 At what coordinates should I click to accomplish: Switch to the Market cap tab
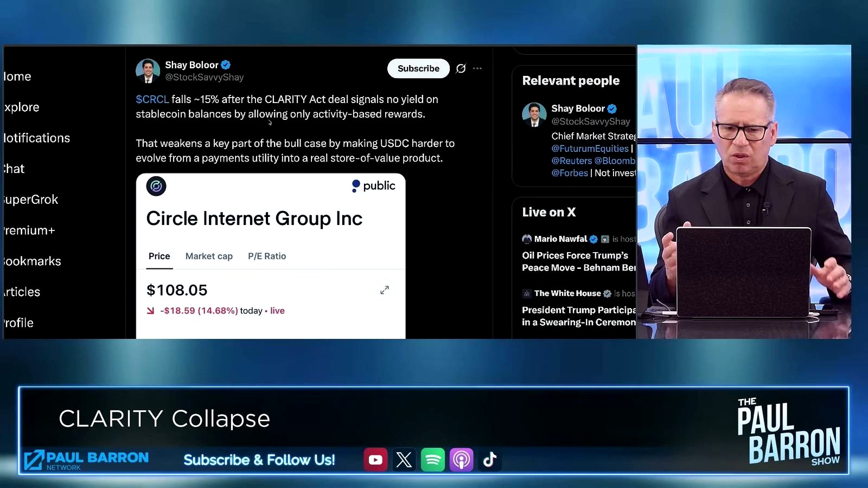pyautogui.click(x=209, y=256)
